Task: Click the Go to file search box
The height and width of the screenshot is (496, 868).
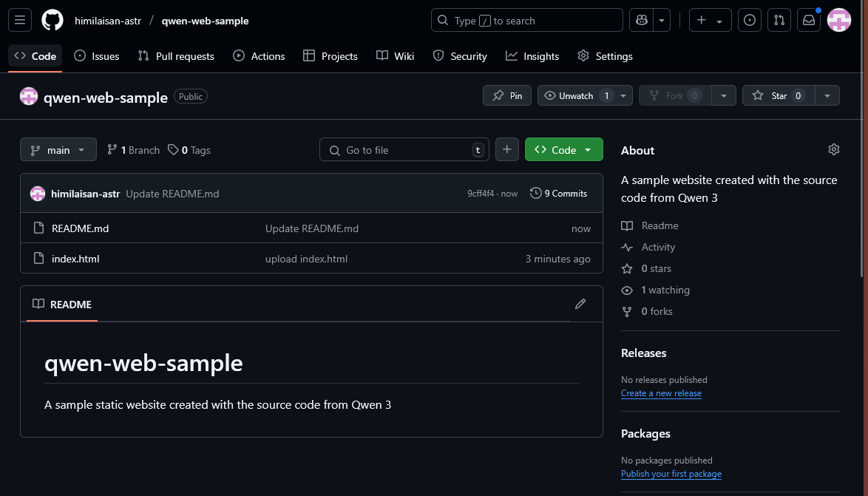Action: [404, 150]
